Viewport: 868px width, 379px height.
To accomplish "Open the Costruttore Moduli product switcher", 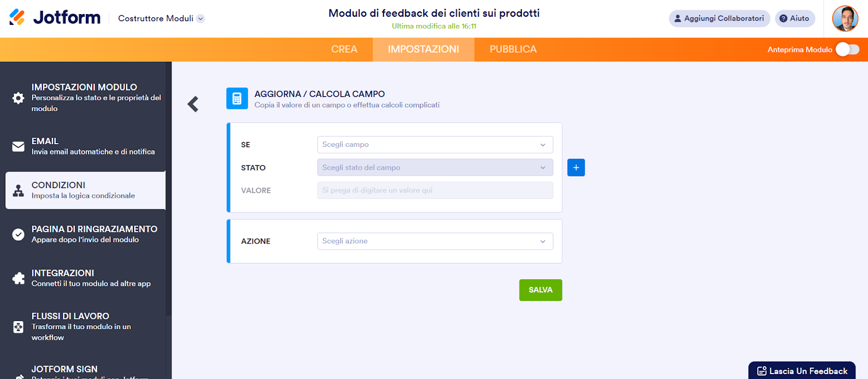I will click(x=161, y=18).
